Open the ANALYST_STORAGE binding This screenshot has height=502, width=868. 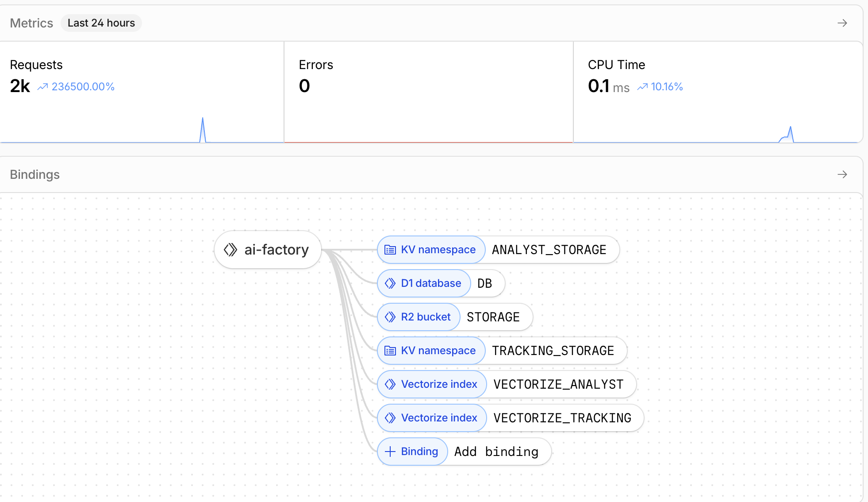coord(549,250)
